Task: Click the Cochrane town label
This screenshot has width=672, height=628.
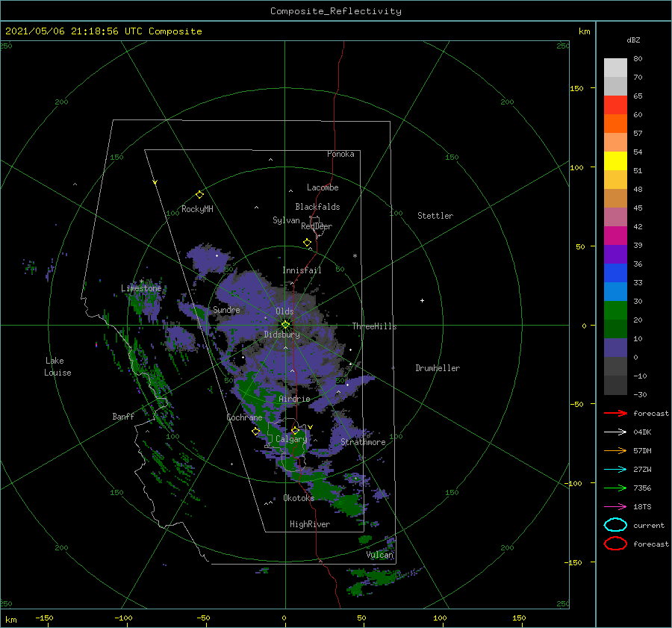Action: click(244, 417)
